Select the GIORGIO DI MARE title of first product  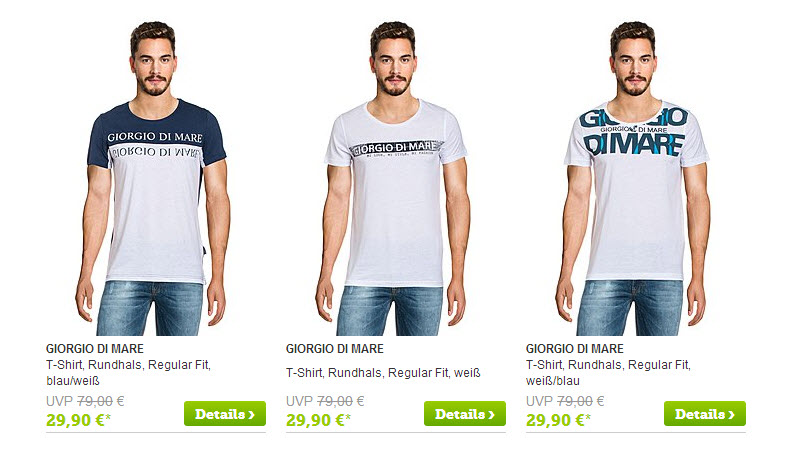[95, 349]
